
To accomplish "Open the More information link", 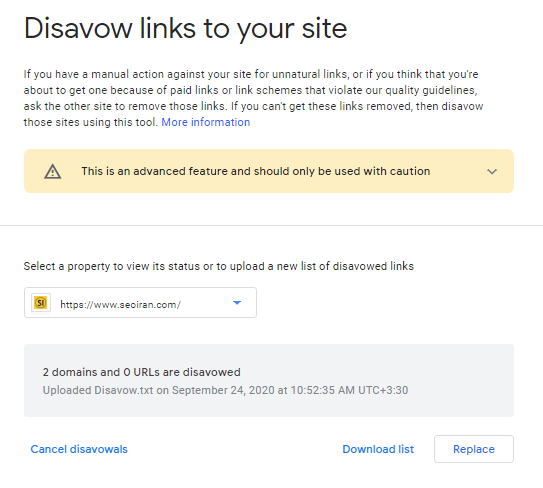I will [x=206, y=122].
